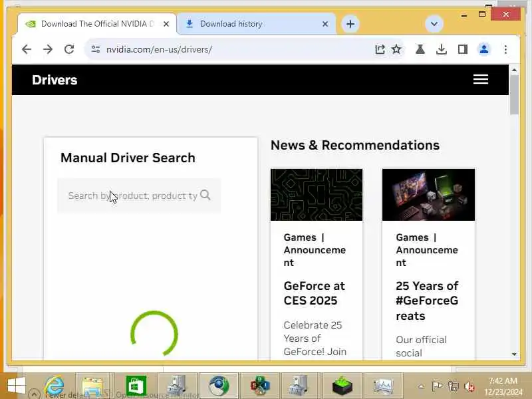This screenshot has width=532, height=399.
Task: Switch to the Chromium browser taskbar icon
Action: [219, 386]
